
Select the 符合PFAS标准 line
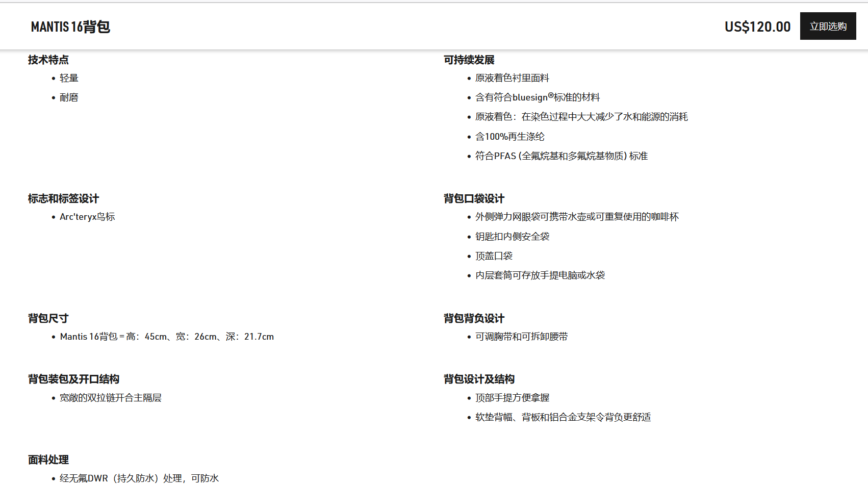(x=561, y=156)
